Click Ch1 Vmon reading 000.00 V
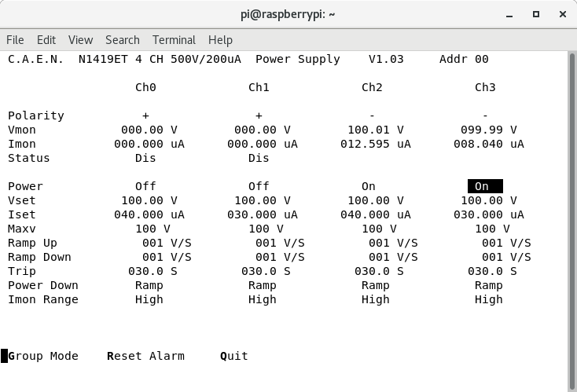This screenshot has width=577, height=392. point(263,130)
